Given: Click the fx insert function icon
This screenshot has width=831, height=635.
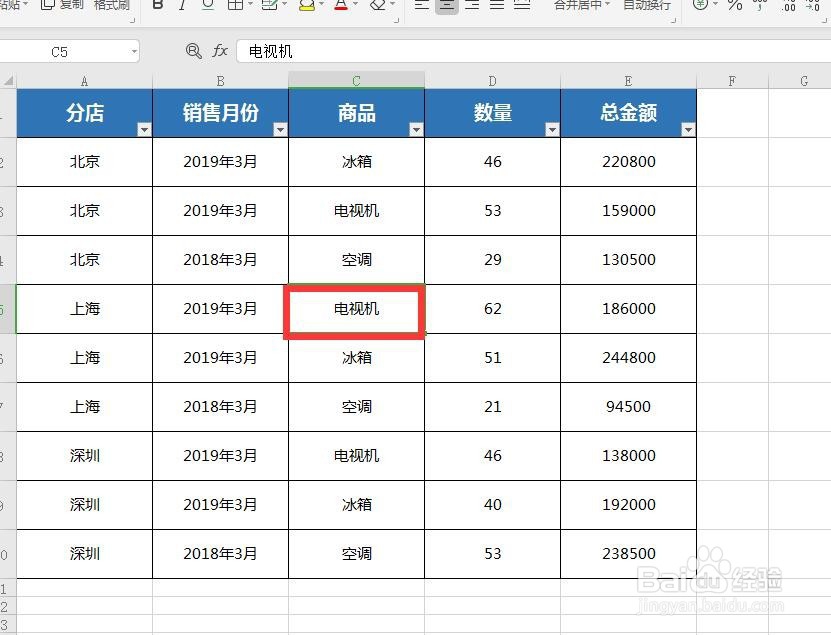Looking at the screenshot, I should (219, 51).
